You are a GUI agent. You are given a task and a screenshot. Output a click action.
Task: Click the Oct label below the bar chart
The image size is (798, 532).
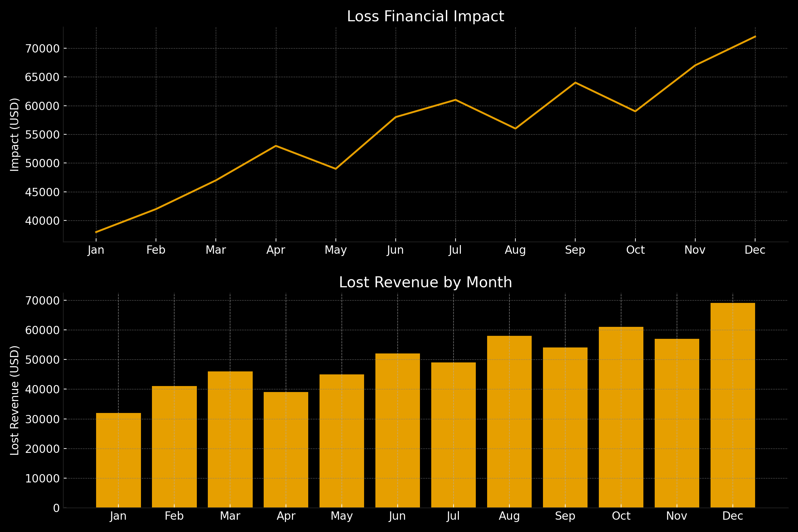[621, 516]
